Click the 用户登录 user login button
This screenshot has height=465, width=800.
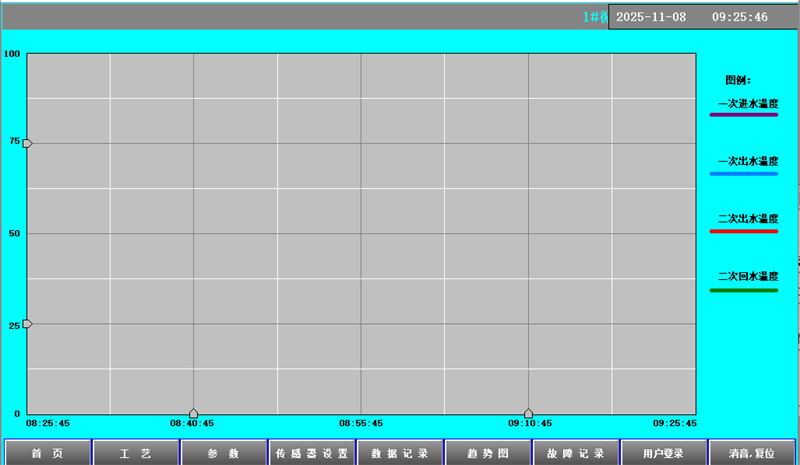[x=664, y=453]
